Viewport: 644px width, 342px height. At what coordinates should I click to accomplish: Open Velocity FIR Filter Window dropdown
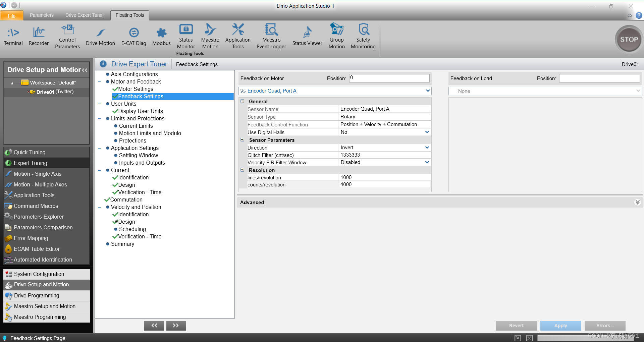point(427,162)
